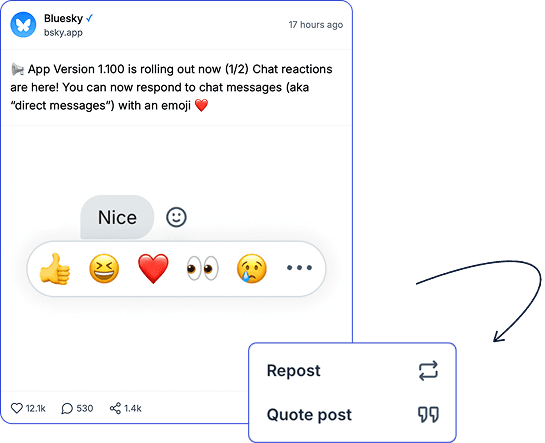This screenshot has width=545, height=443.
Task: Click the blue verified checkmark badge
Action: pyautogui.click(x=90, y=18)
